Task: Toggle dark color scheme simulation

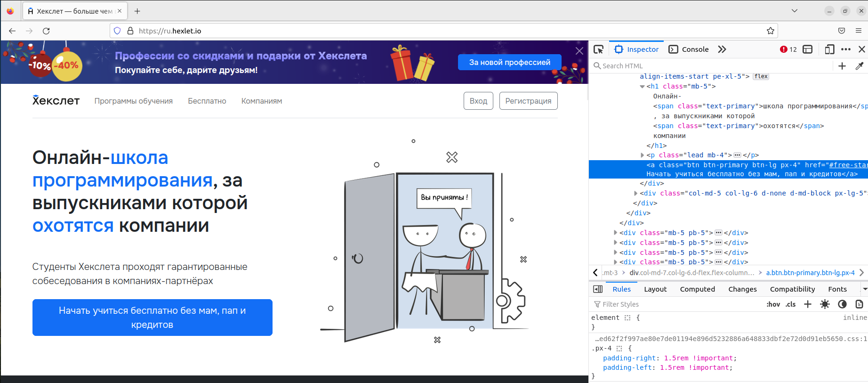Action: click(843, 304)
